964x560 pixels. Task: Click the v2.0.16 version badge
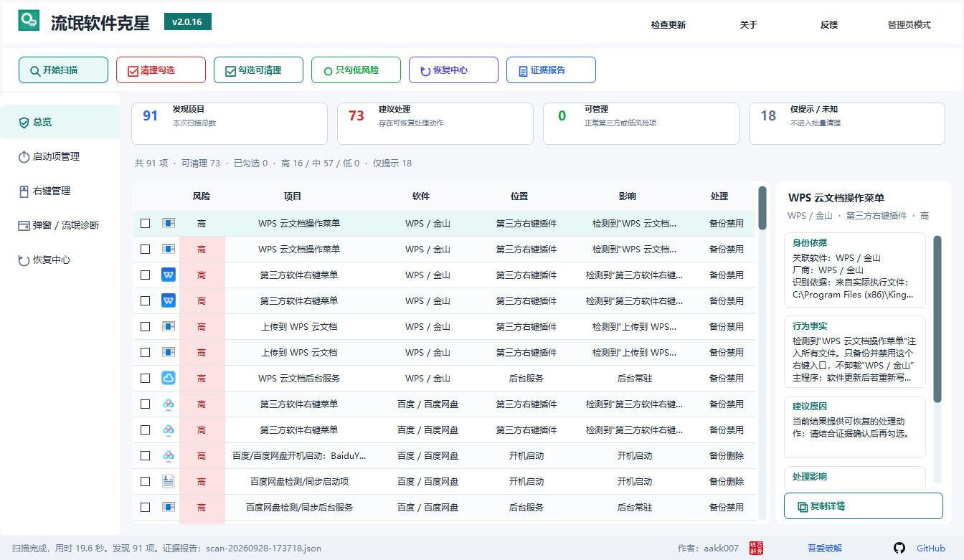(187, 22)
